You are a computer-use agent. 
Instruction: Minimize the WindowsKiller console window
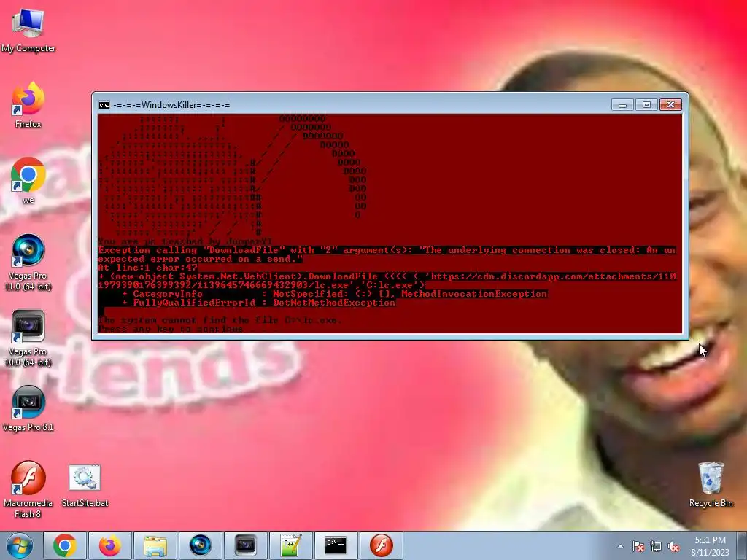(x=622, y=105)
